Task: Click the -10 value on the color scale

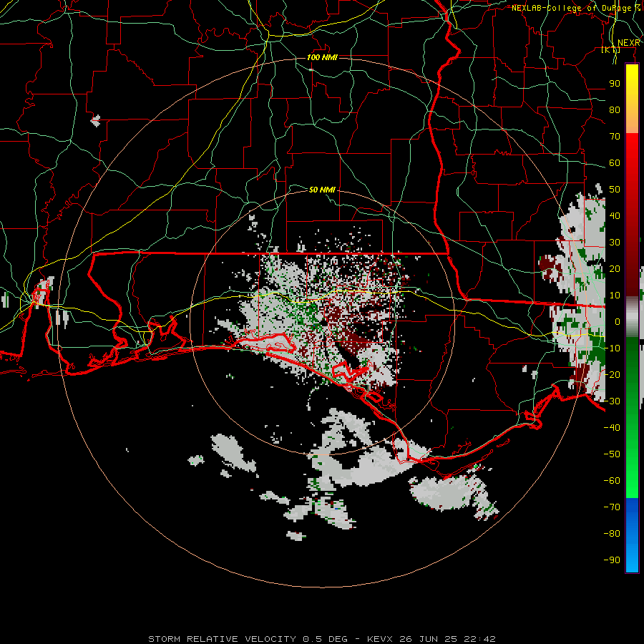Action: tap(612, 348)
